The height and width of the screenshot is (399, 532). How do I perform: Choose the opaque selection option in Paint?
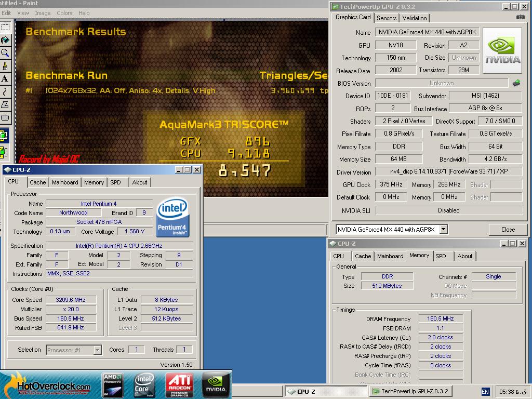pos(4,136)
